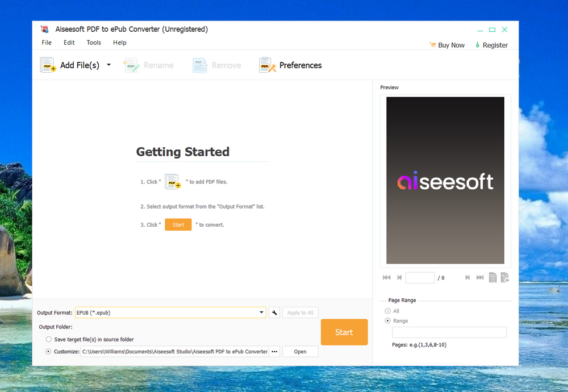Click the Open output folder button

tap(300, 352)
